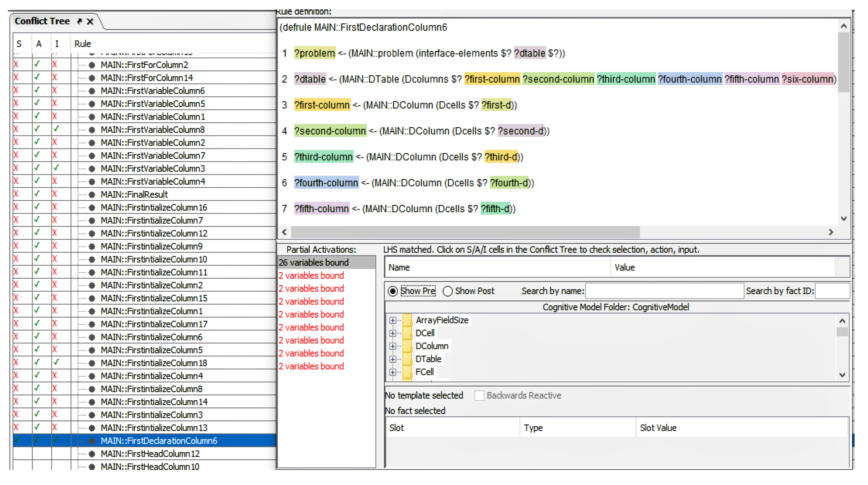Close the Conflict Tree tab

point(90,22)
